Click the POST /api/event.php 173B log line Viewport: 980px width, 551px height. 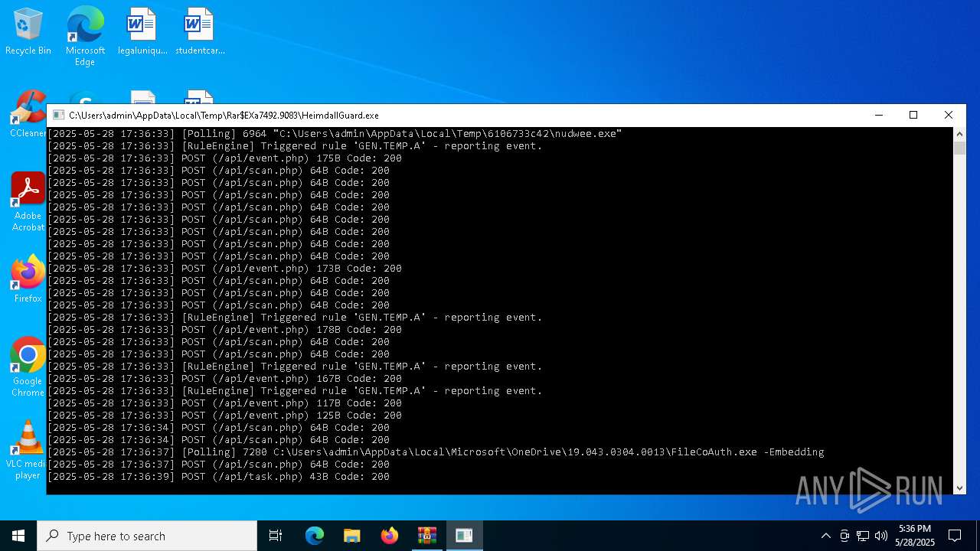click(x=224, y=269)
